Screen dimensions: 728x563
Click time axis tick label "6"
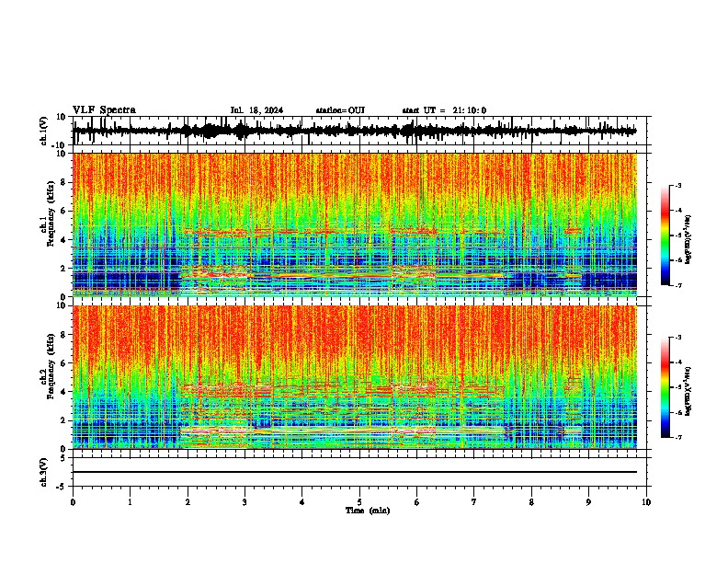pos(417,502)
